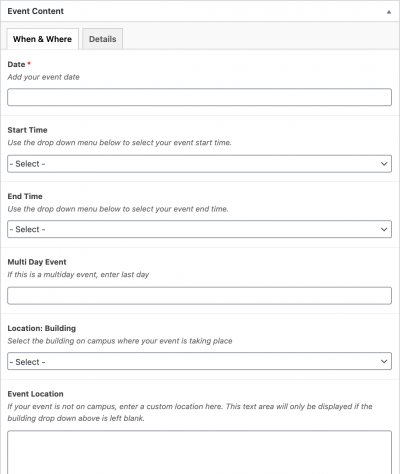The image size is (400, 474).
Task: Open the Location: Building dropdown
Action: (199, 361)
